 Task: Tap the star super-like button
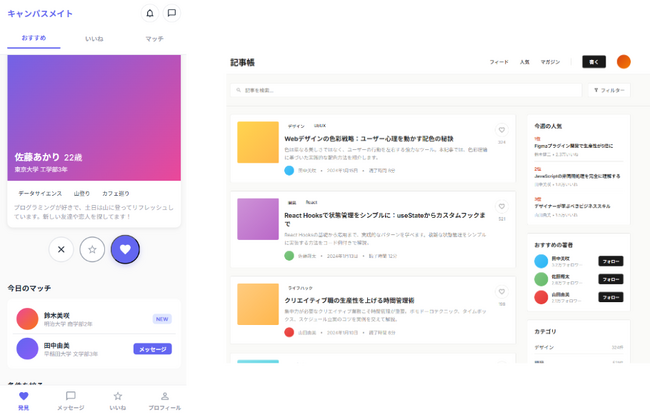click(92, 249)
